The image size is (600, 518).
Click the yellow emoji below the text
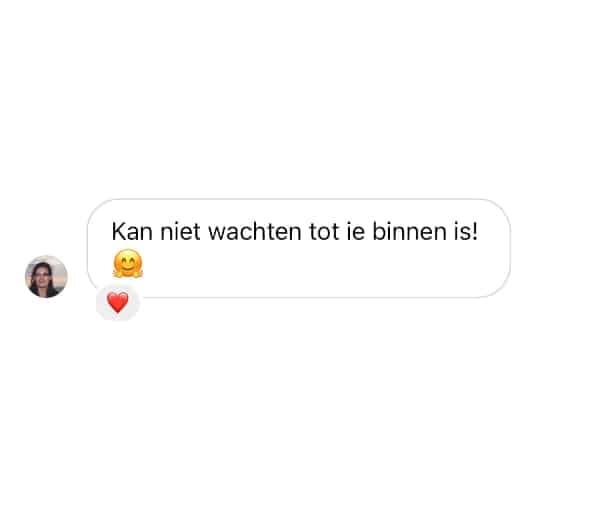pos(128,263)
